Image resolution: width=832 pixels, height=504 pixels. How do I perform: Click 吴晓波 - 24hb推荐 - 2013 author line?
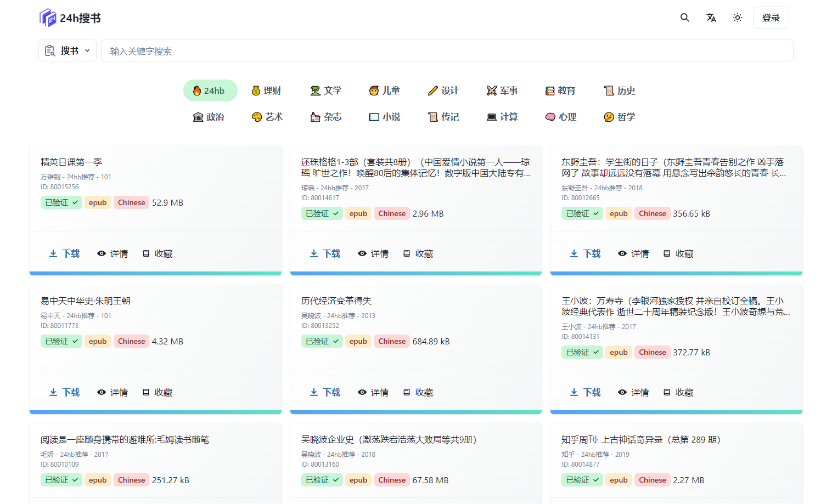(x=338, y=315)
